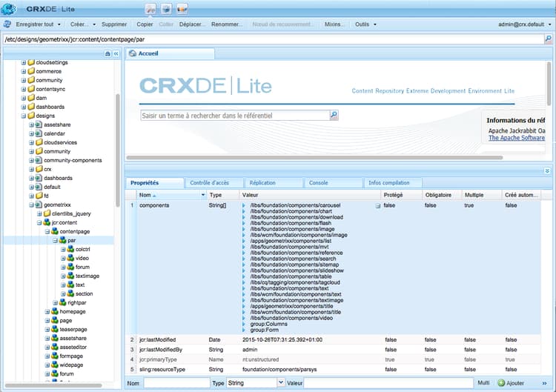556x392 pixels.
Task: Click the Copier toolbar button
Action: [x=145, y=24]
